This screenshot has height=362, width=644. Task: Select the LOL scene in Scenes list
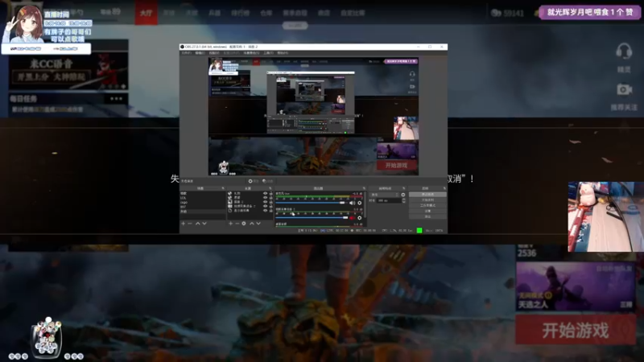tap(203, 197)
